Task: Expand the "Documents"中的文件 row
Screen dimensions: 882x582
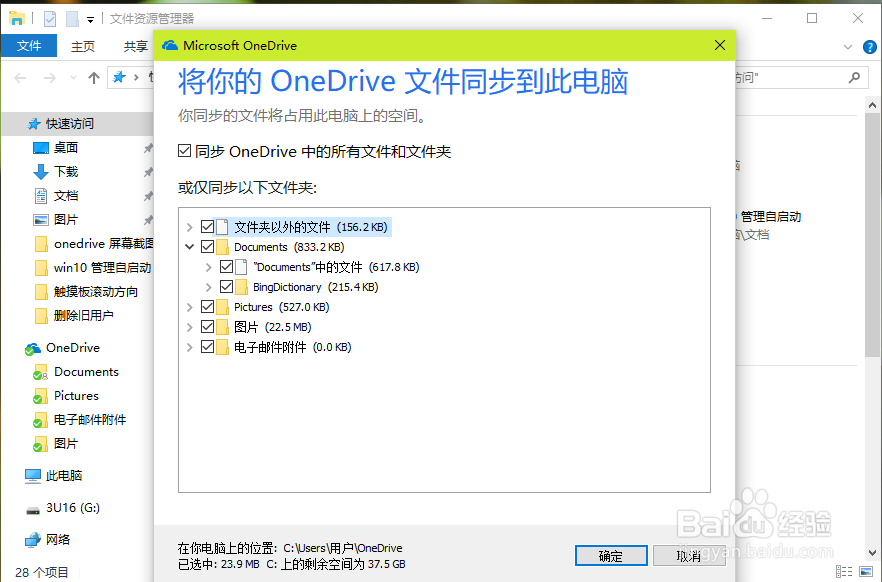Action: pyautogui.click(x=209, y=267)
